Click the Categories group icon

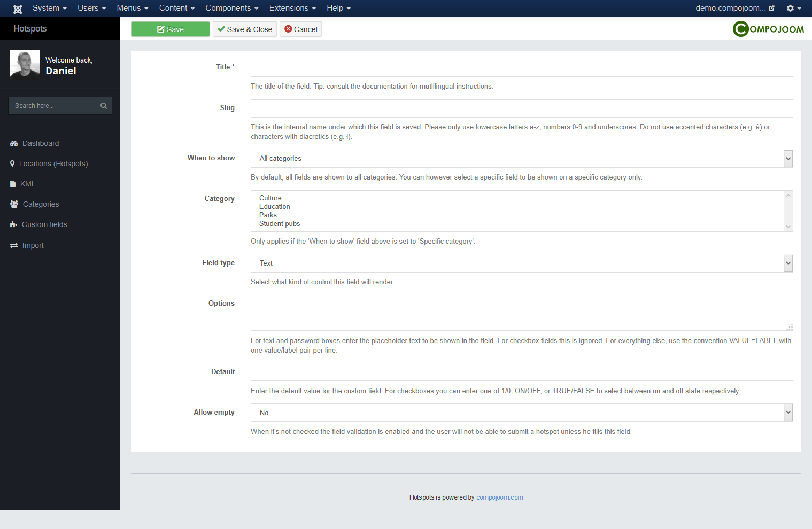[14, 204]
